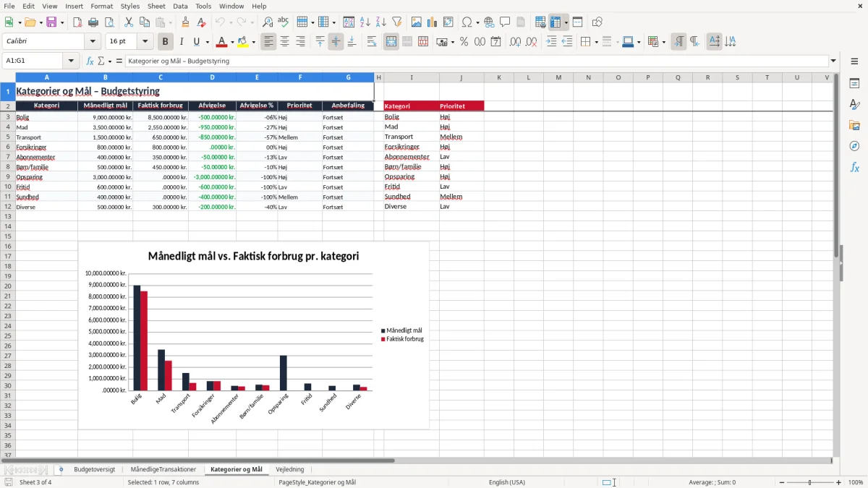The image size is (868, 488).
Task: Open the Format menu
Action: pyautogui.click(x=102, y=6)
